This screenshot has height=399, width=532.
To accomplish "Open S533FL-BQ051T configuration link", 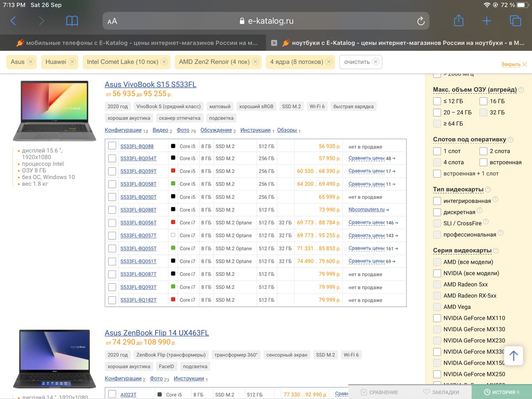I will coord(138,261).
